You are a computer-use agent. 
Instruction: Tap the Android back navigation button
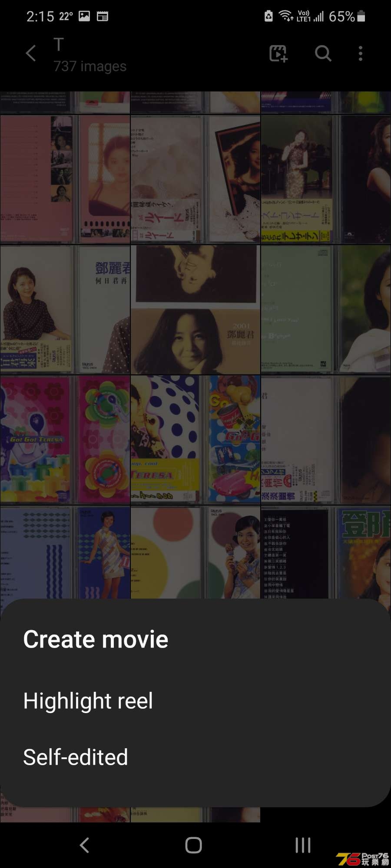[85, 845]
